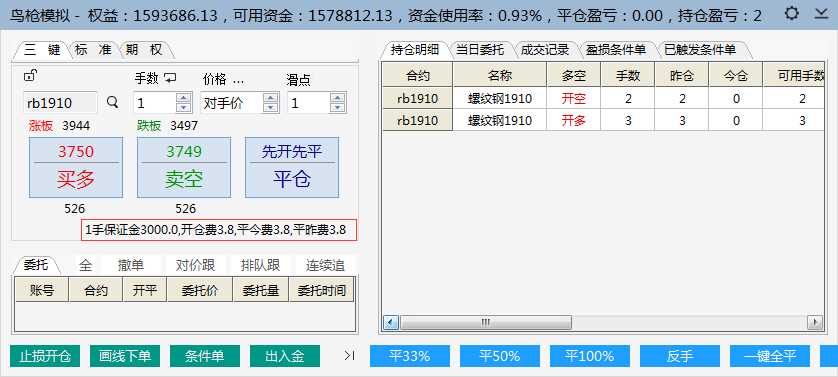Screen dimensions: 838x377
Task: Click the search magnifier beside rb1910
Action: coord(112,102)
